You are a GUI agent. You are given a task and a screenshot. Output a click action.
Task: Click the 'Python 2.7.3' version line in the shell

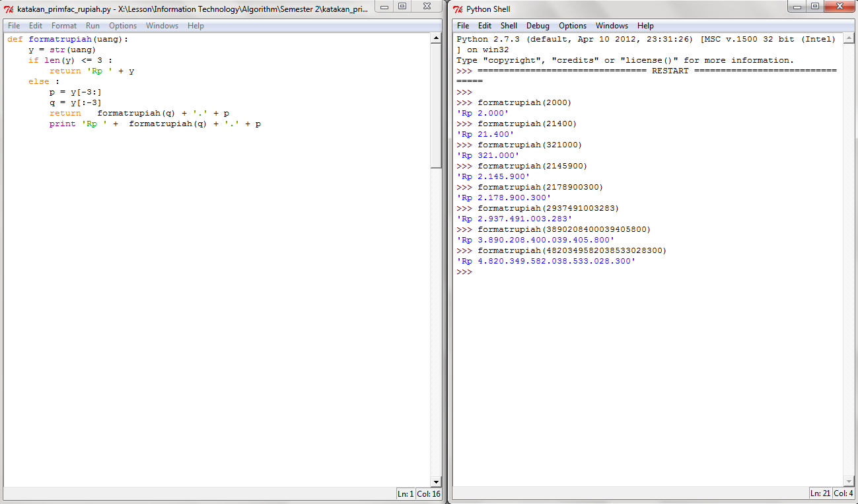point(646,39)
